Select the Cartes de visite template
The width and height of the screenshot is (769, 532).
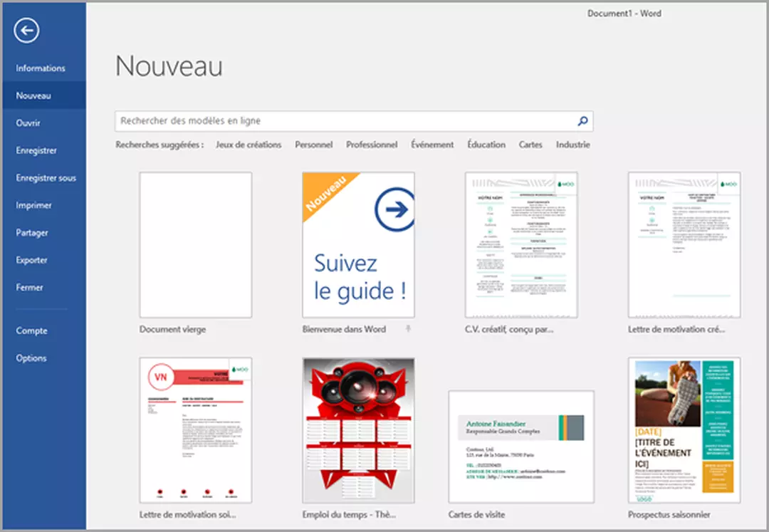(521, 447)
